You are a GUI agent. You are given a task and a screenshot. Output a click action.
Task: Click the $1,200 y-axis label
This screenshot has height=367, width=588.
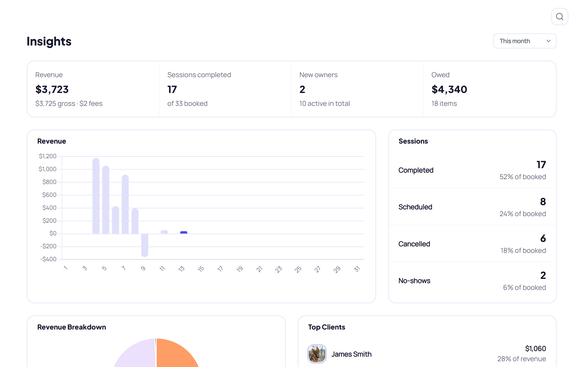48,156
